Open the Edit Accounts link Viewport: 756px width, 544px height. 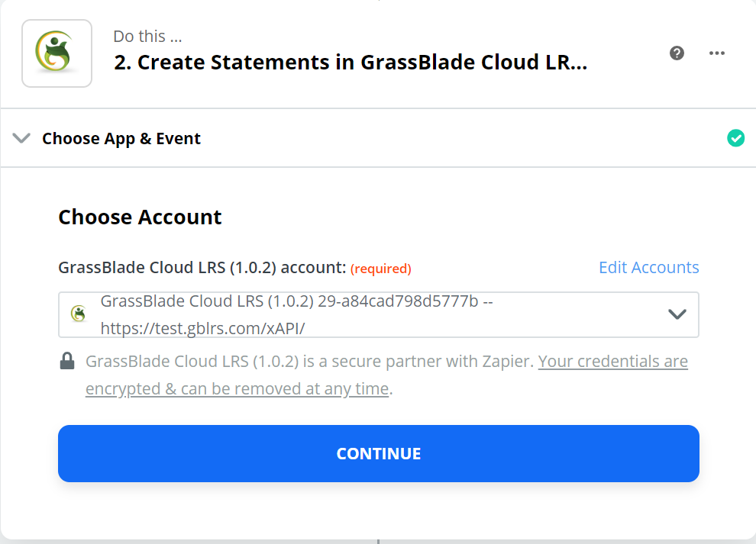pos(649,268)
